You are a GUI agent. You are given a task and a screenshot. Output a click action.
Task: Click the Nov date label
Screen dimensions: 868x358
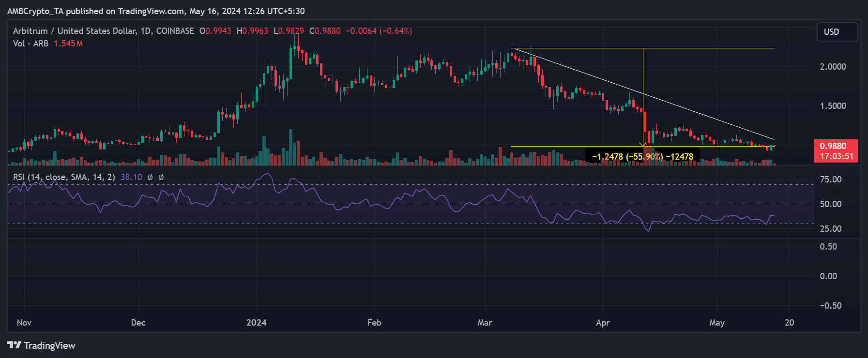pyautogui.click(x=24, y=323)
